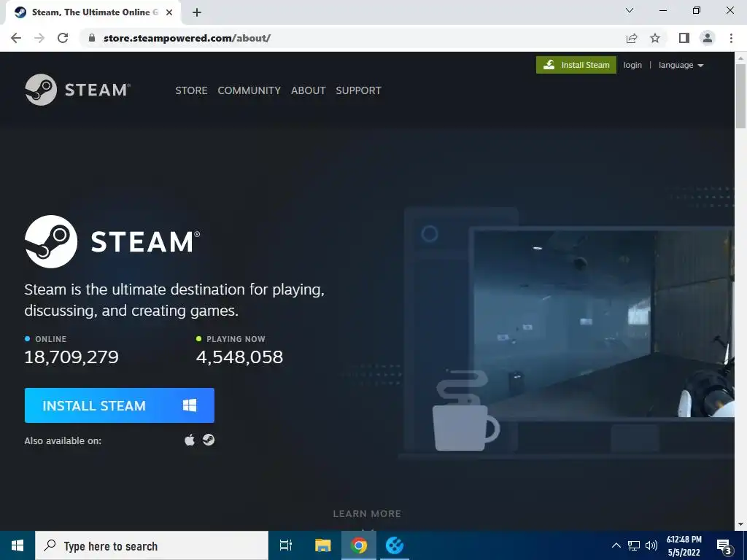This screenshot has width=747, height=560.
Task: Open the tab search chevron
Action: 630,10
